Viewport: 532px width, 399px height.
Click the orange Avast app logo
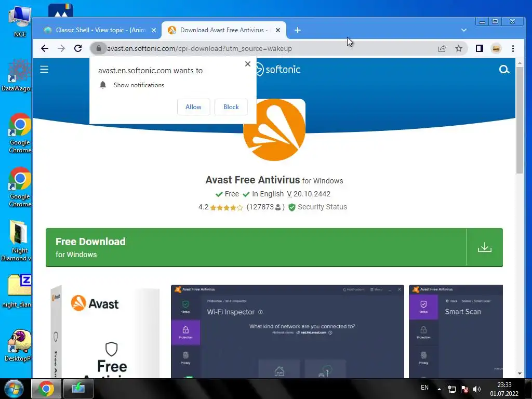pos(274,129)
